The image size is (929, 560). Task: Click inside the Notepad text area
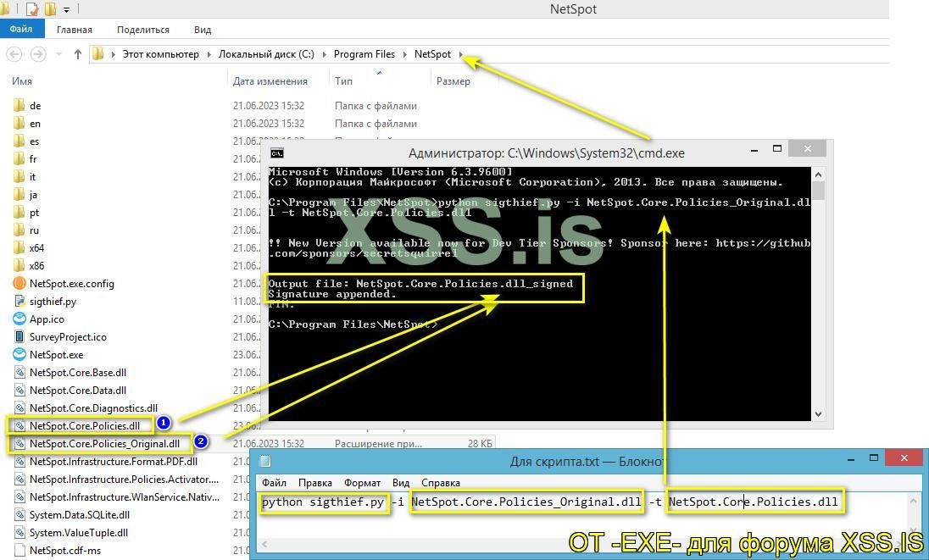[x=583, y=515]
